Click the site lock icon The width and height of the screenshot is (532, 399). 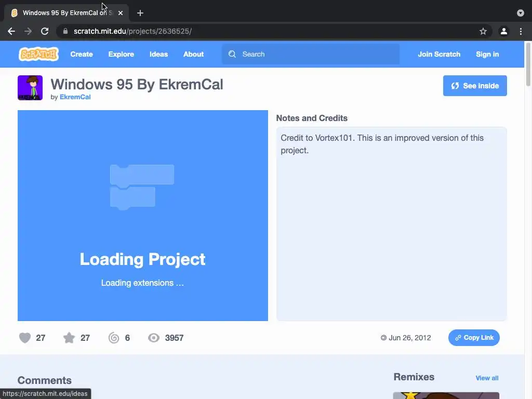click(x=65, y=31)
